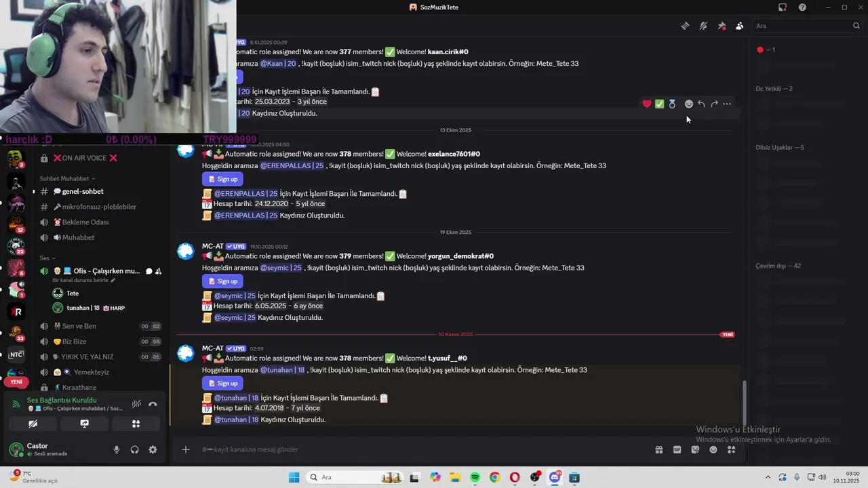Click Windows Start button on taskbar
The image size is (868, 488).
pyautogui.click(x=294, y=477)
